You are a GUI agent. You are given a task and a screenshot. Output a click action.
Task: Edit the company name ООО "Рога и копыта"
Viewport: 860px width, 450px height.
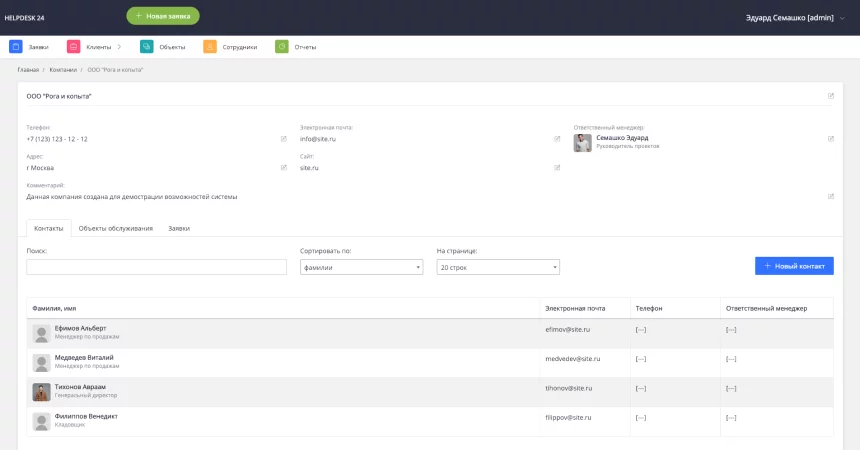click(831, 96)
